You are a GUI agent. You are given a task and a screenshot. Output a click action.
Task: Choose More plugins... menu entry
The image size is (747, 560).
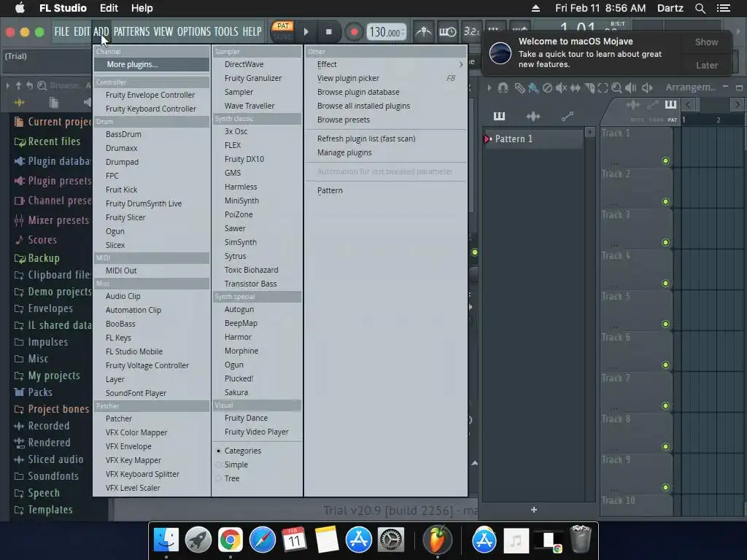coord(152,64)
